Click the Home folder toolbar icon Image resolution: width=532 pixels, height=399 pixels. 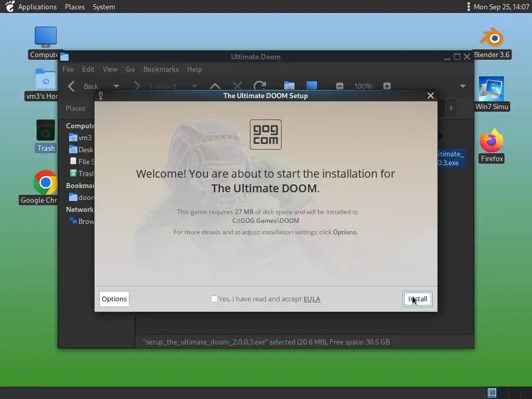click(289, 86)
